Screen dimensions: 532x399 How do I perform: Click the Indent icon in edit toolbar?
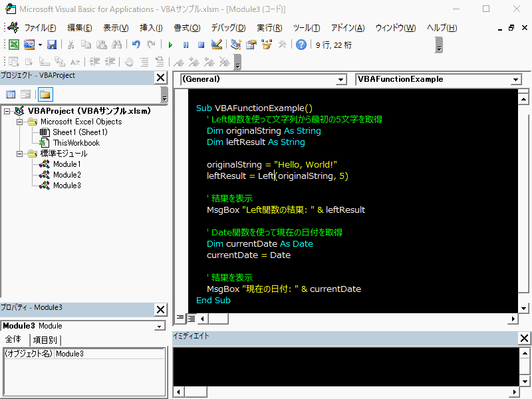pos(94,62)
